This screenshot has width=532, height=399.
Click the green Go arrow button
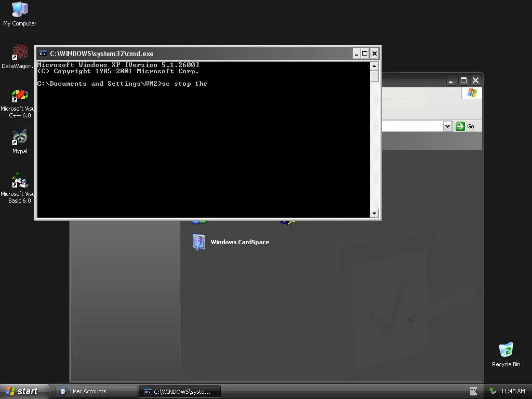pos(460,126)
